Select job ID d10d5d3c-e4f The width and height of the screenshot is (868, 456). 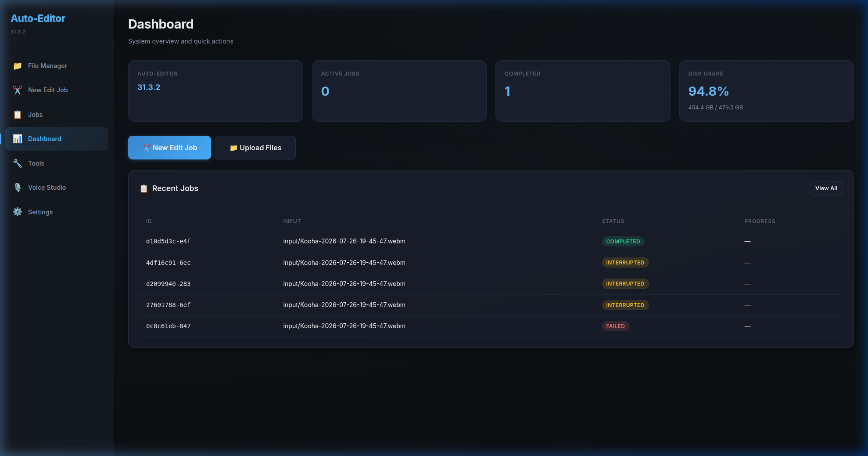168,241
